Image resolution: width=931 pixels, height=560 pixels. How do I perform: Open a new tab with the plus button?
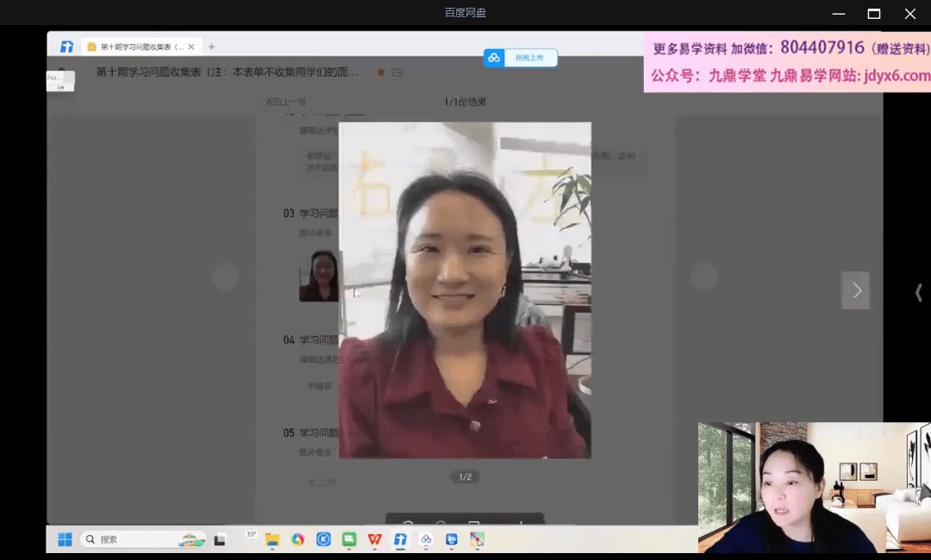point(212,47)
